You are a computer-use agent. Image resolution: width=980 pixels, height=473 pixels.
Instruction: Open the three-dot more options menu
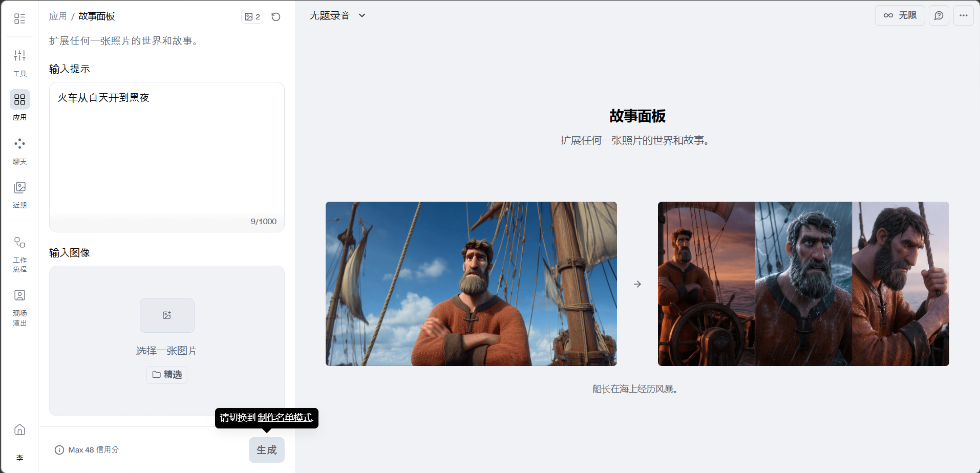click(x=963, y=15)
